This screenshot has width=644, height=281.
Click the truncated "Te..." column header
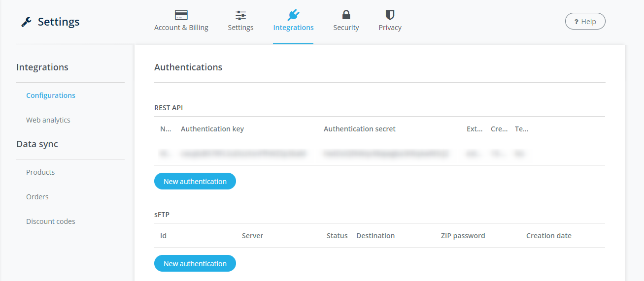pos(521,129)
